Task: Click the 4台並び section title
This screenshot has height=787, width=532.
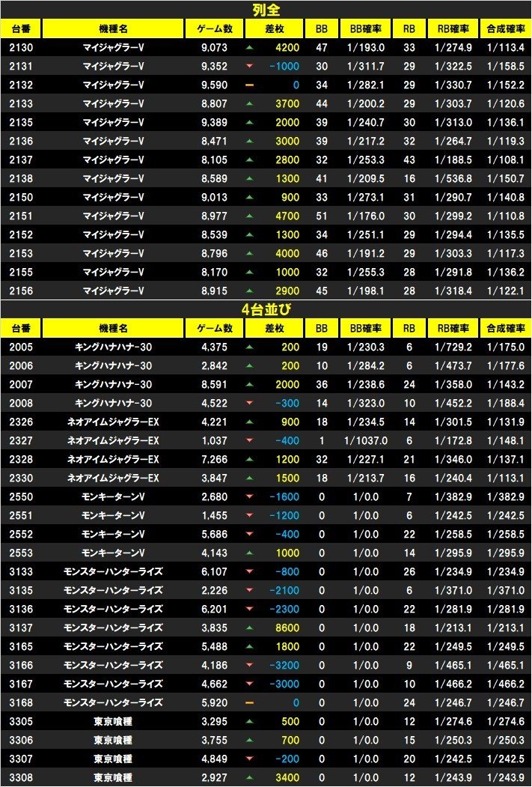Action: (266, 310)
